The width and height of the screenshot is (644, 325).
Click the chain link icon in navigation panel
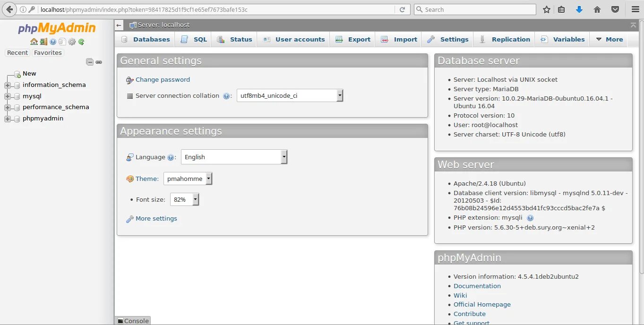[99, 62]
